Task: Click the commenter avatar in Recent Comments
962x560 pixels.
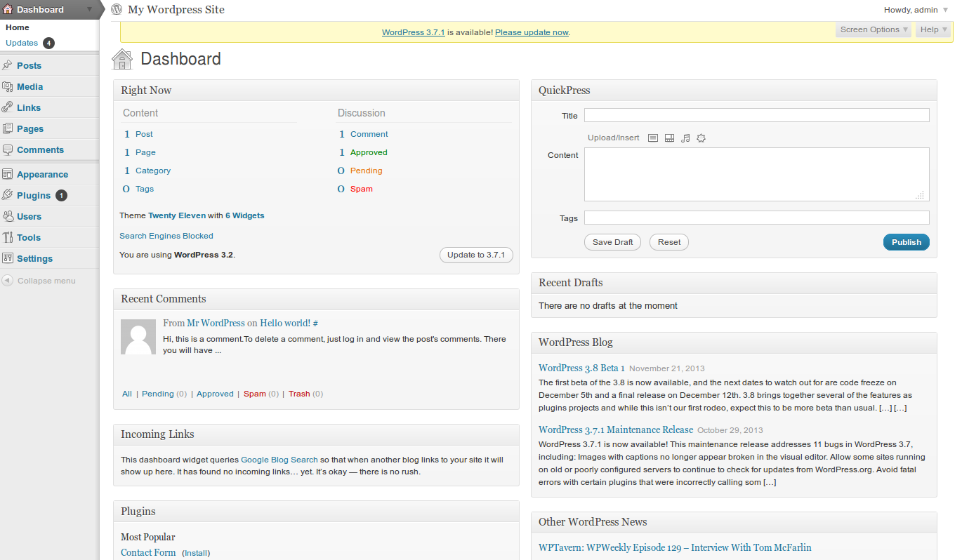Action: point(138,337)
